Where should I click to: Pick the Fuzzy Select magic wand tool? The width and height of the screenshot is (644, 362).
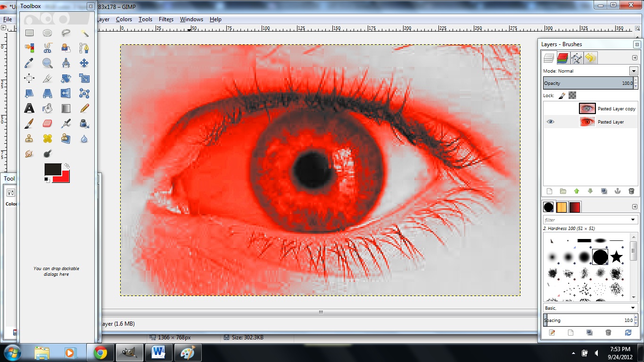point(84,33)
